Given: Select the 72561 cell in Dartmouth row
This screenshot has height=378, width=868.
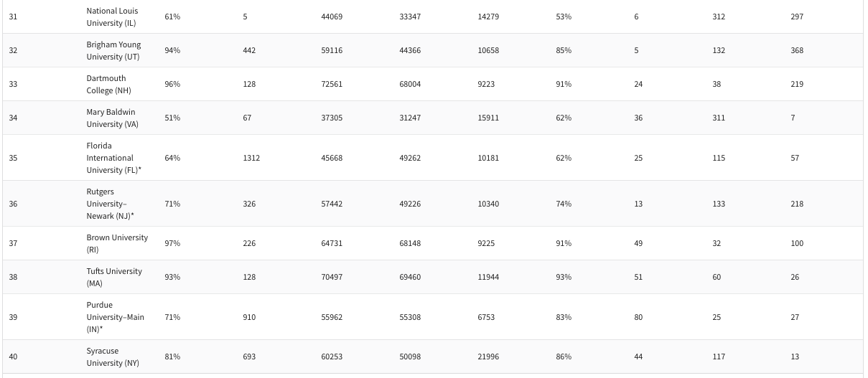Looking at the screenshot, I should coord(332,84).
